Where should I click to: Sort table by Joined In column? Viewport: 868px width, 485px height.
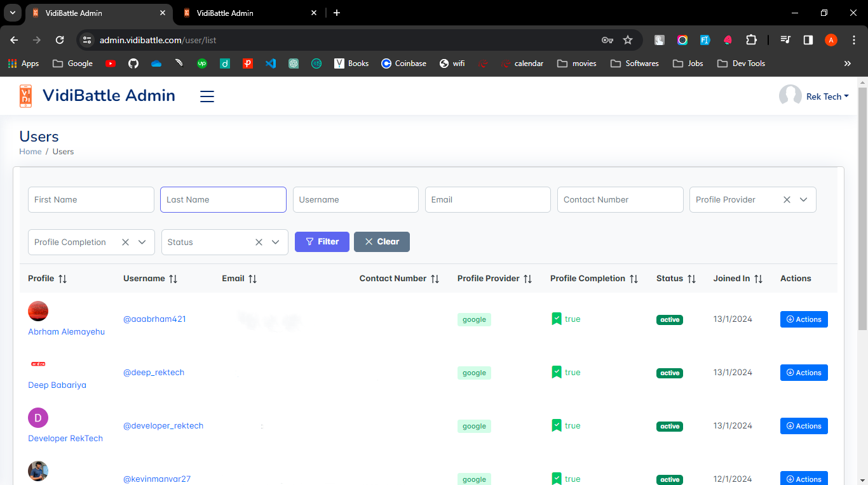tap(758, 279)
